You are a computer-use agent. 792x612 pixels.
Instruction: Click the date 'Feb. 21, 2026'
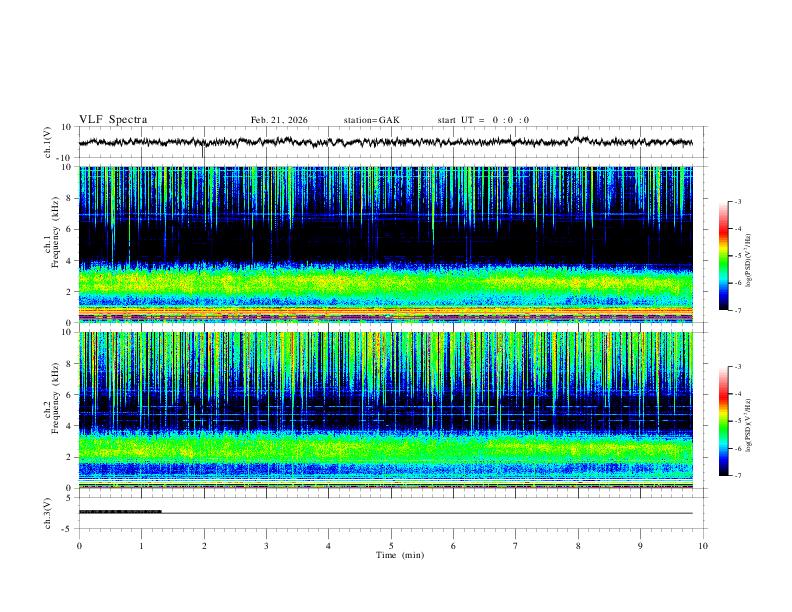click(x=279, y=120)
